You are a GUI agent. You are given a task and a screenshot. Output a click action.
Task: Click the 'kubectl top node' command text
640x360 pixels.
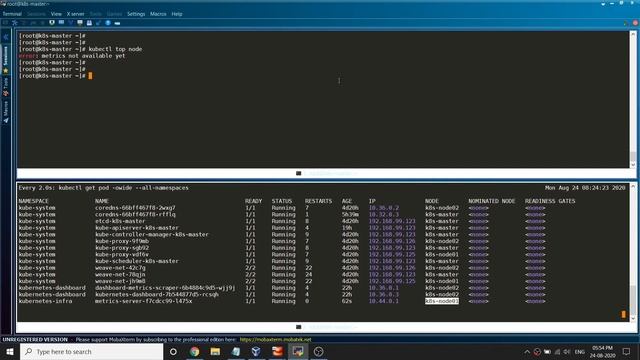click(x=116, y=49)
